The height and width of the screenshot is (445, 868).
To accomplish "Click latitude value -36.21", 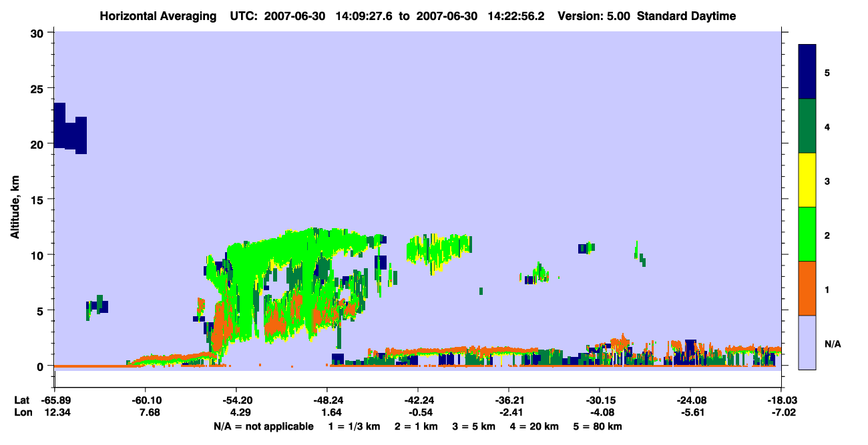I will (509, 400).
